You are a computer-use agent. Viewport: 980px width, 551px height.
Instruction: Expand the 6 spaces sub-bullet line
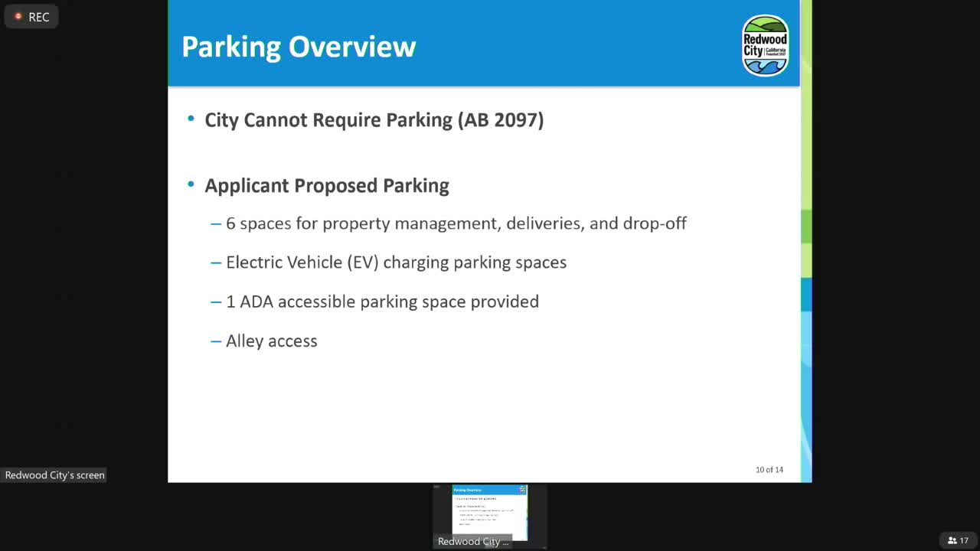(x=215, y=223)
